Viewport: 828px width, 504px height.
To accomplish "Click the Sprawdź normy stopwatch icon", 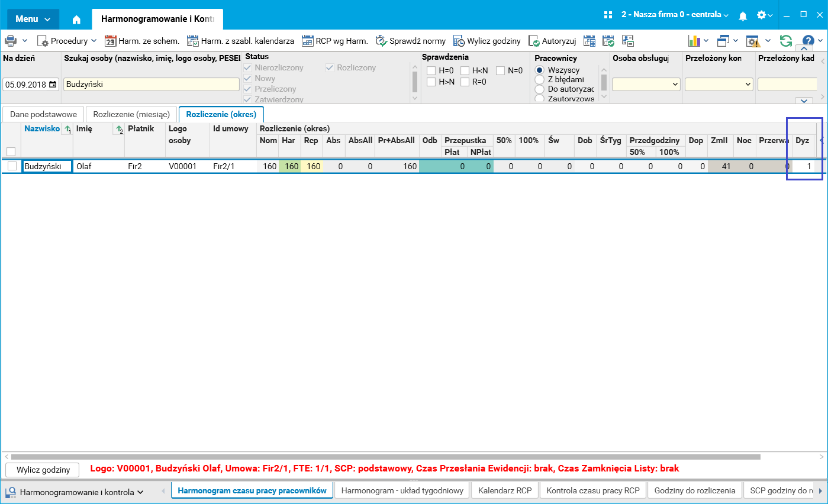I will point(381,41).
